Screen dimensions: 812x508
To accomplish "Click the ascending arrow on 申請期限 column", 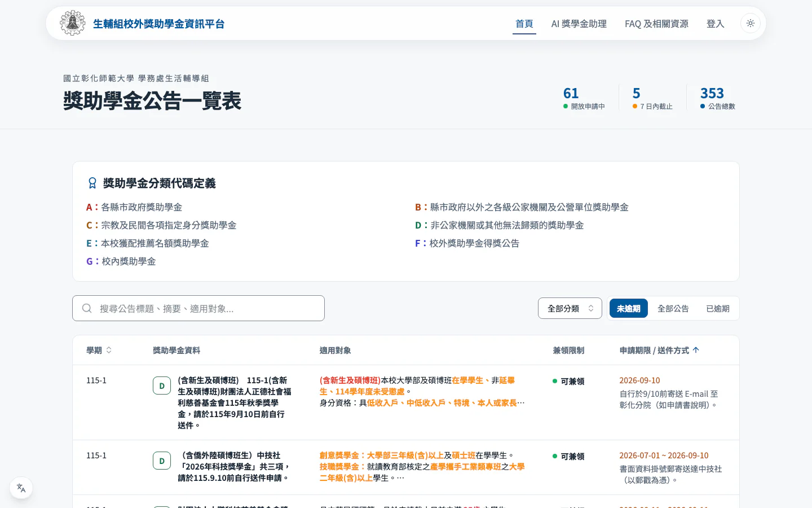I will [696, 350].
